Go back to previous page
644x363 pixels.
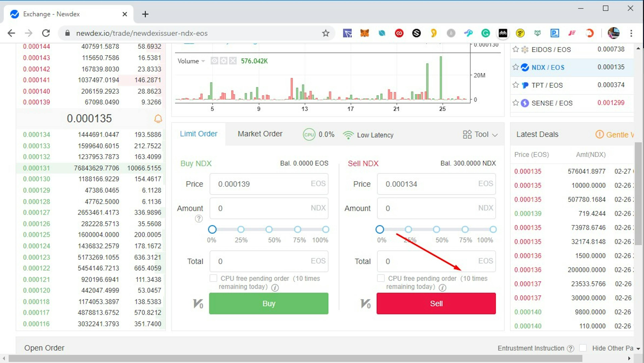11,33
